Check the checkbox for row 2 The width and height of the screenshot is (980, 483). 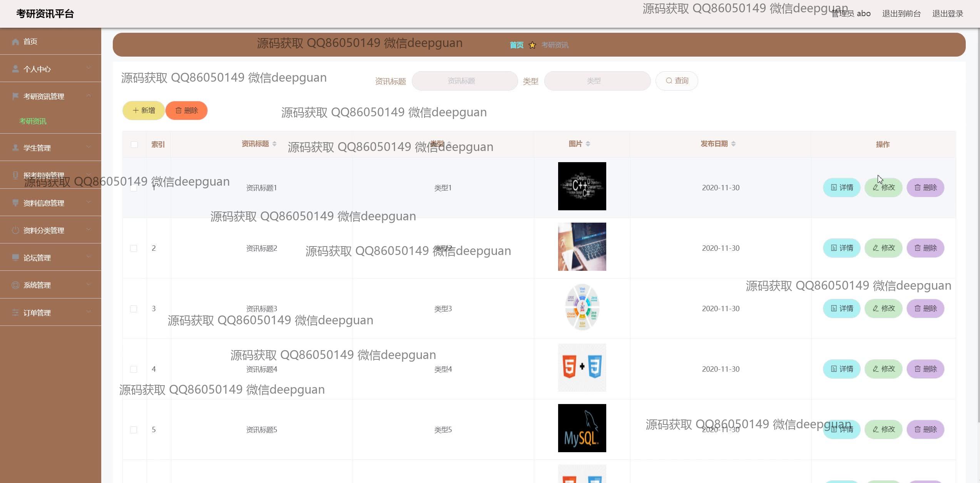(134, 248)
